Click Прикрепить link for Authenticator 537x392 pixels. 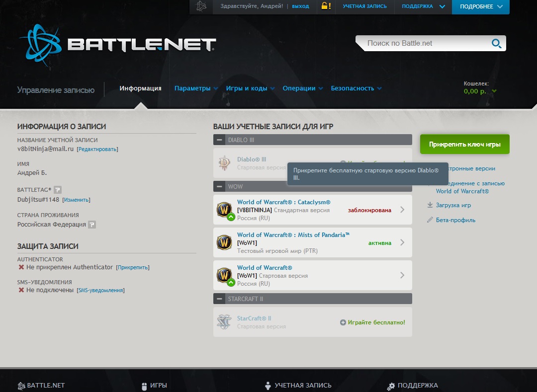(x=133, y=267)
